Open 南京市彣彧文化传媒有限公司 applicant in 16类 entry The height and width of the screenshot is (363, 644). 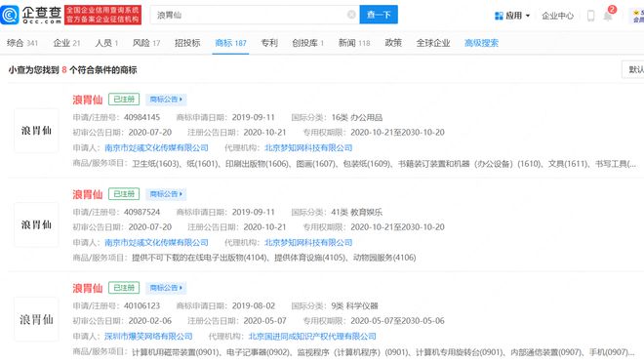[x=156, y=147]
